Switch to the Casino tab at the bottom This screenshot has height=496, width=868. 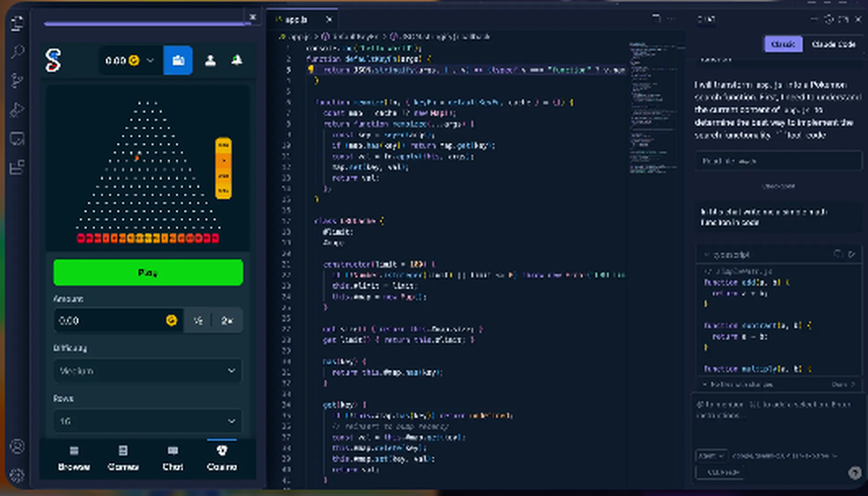tap(222, 459)
